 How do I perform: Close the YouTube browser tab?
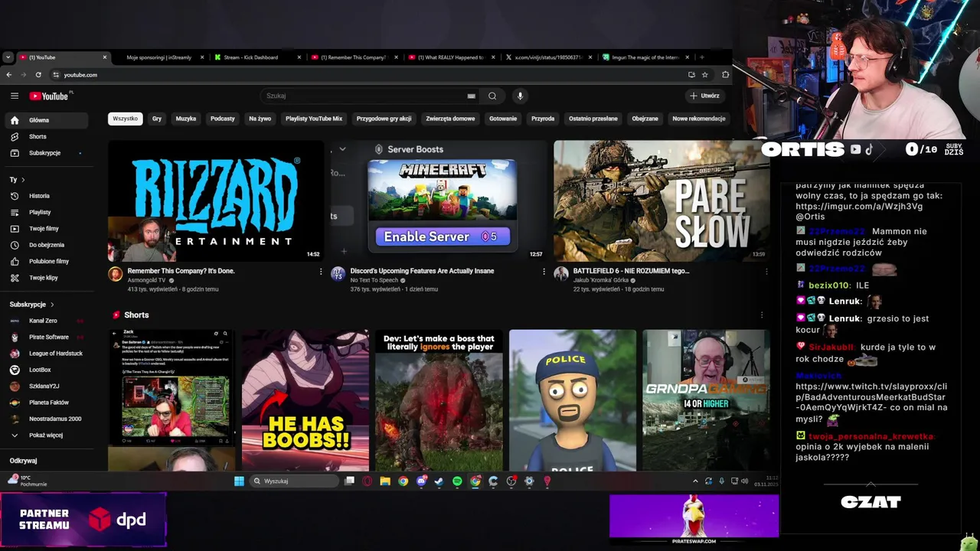click(x=105, y=57)
